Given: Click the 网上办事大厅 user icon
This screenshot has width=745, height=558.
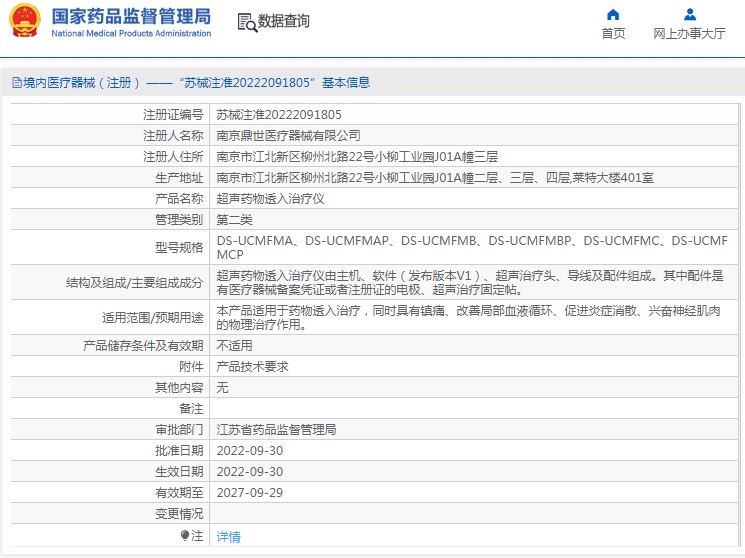Looking at the screenshot, I should (690, 15).
